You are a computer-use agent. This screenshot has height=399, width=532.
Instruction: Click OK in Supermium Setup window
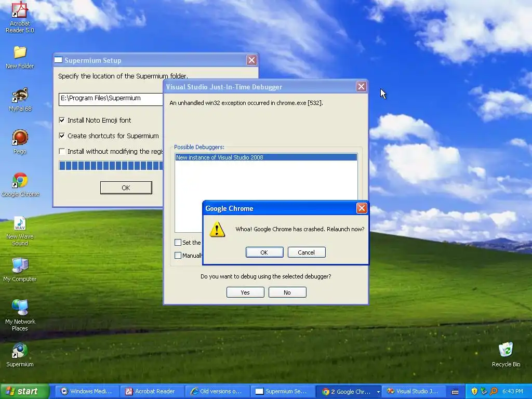point(126,188)
